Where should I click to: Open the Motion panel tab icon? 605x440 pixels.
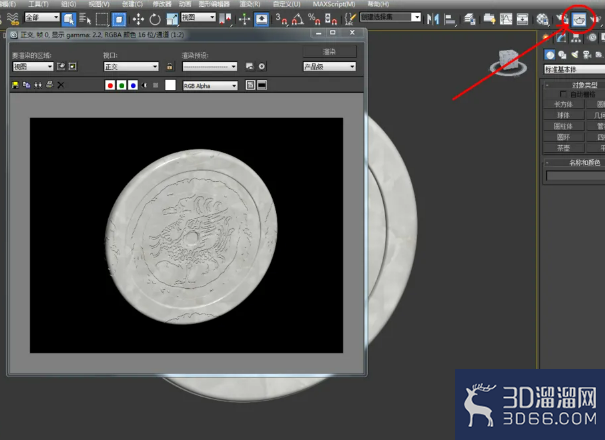592,37
